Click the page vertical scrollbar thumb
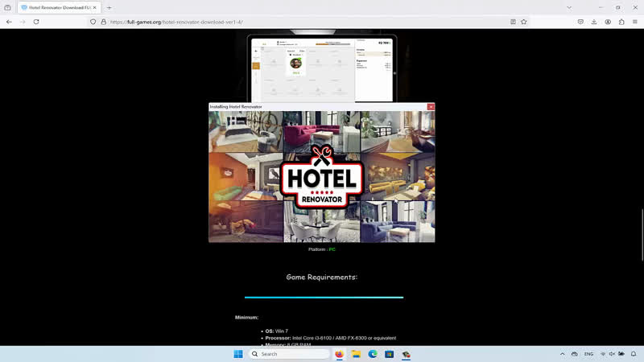Image resolution: width=644 pixels, height=362 pixels. click(642, 235)
